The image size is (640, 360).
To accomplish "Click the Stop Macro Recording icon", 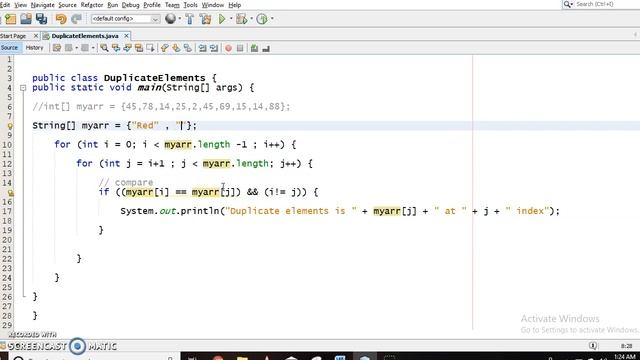I will point(240,48).
